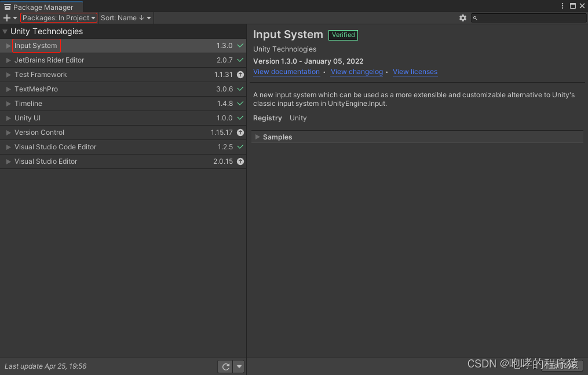
Task: Click the installed checkmark for Timeline
Action: [x=240, y=104]
